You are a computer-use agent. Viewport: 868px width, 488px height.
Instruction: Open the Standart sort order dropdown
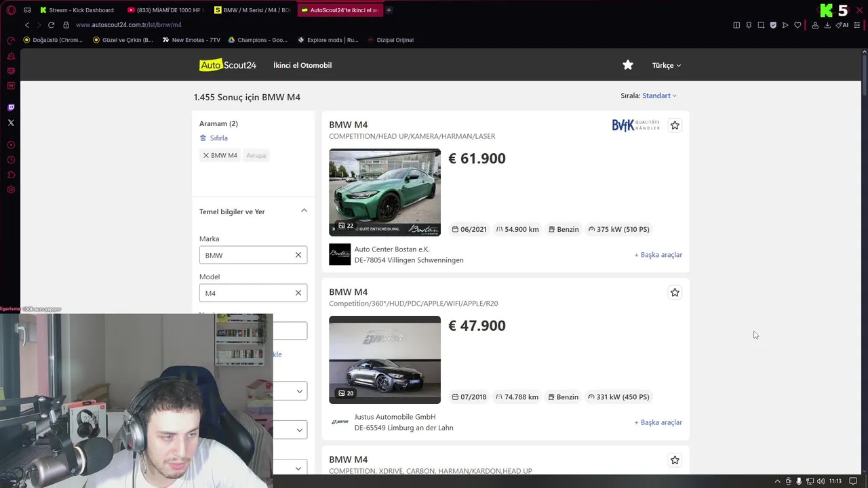(x=659, y=96)
